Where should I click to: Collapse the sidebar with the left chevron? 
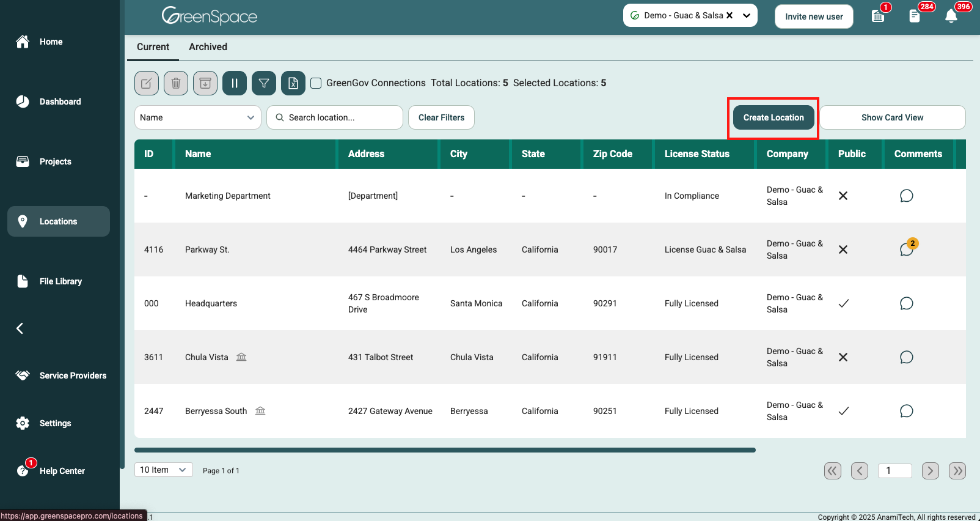point(20,328)
